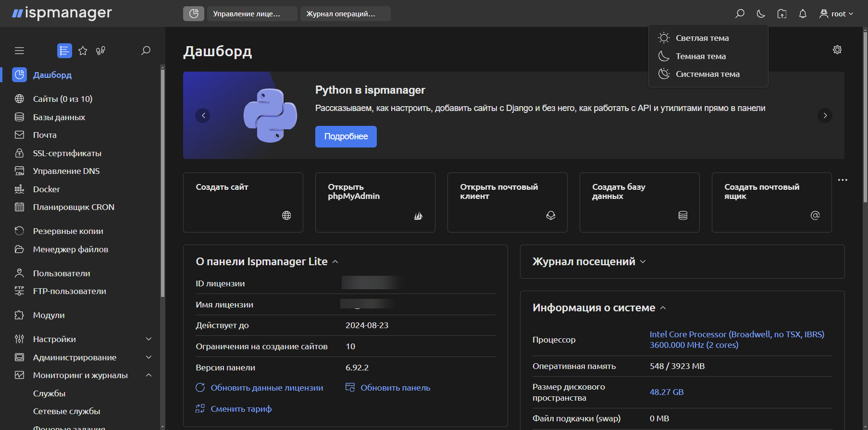868x430 pixels.
Task: Expand Администрирование chevron
Action: pyautogui.click(x=149, y=357)
